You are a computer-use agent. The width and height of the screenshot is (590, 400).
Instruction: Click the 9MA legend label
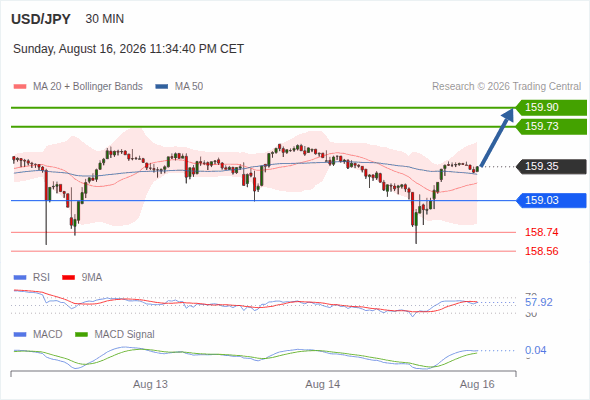point(92,278)
